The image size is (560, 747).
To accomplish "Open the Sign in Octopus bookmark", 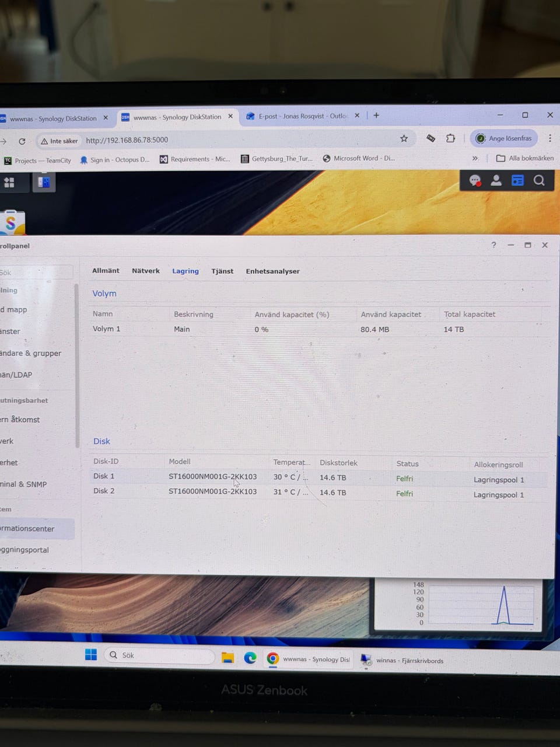I will tap(115, 160).
